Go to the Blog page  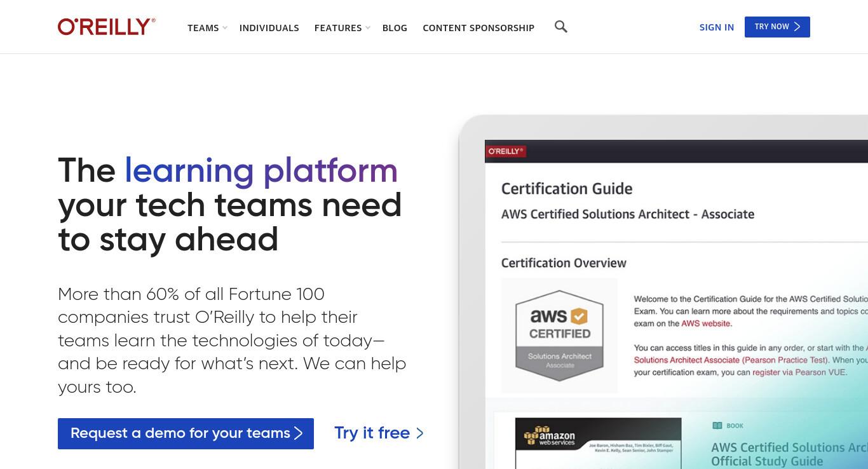[395, 28]
